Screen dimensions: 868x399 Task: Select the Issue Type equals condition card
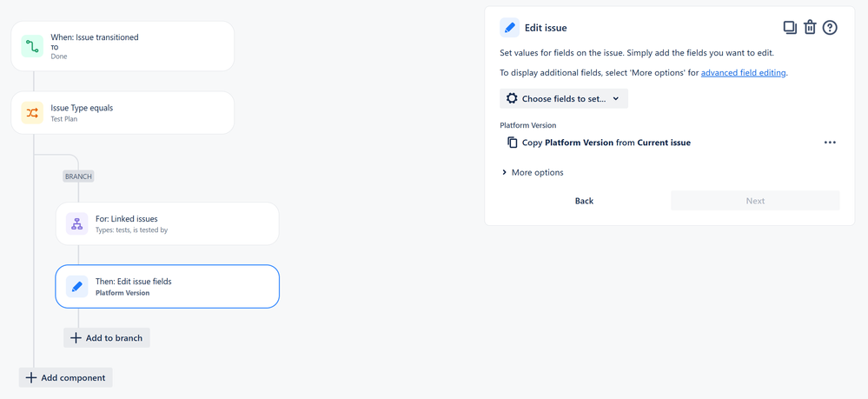(x=123, y=113)
